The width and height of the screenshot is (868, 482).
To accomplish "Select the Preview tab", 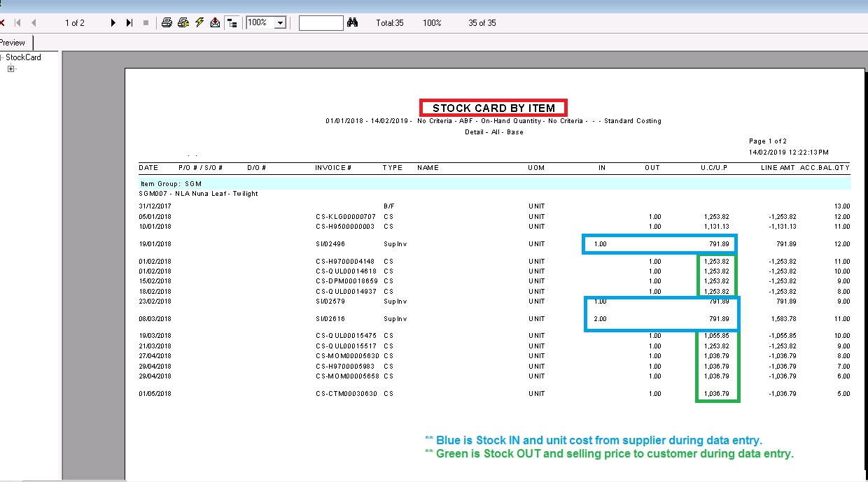I will [x=13, y=43].
